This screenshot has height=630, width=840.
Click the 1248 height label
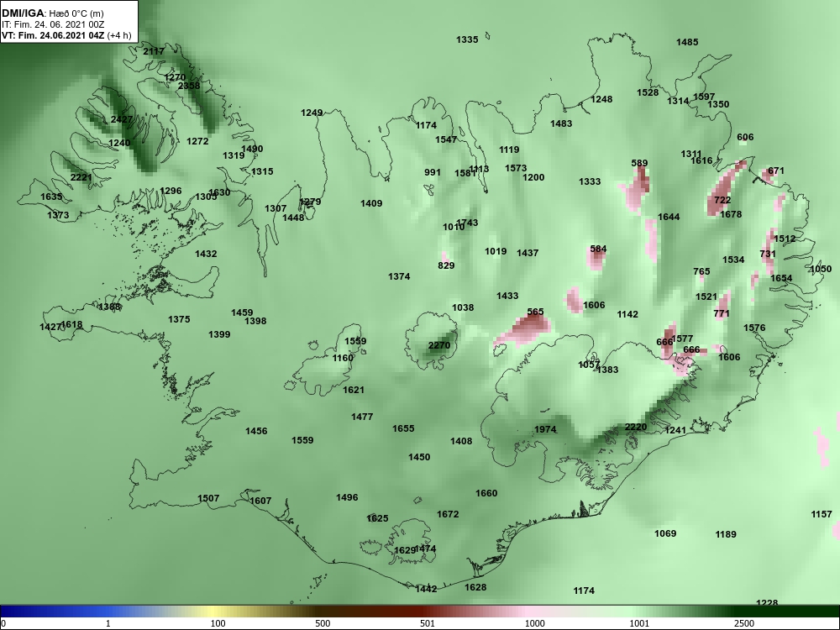pyautogui.click(x=601, y=99)
